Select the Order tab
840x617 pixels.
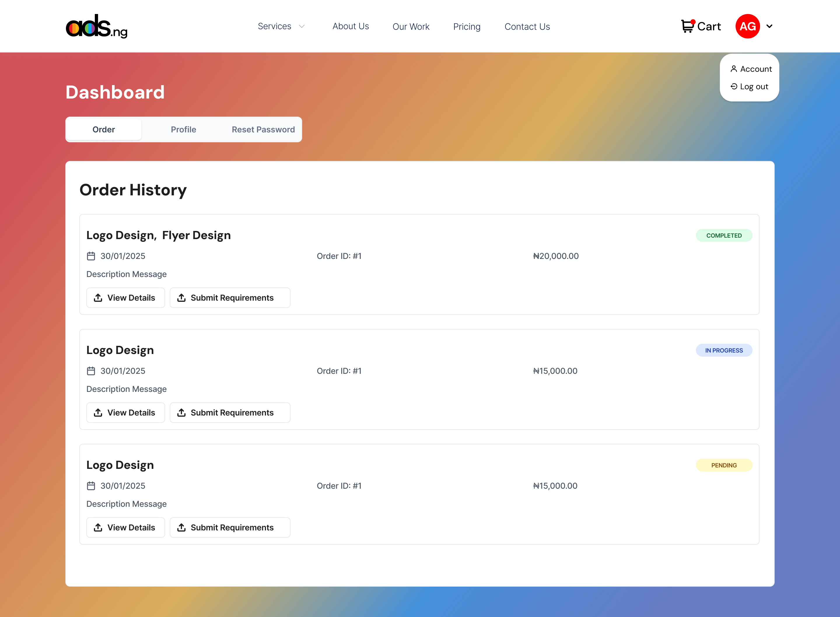coord(104,129)
